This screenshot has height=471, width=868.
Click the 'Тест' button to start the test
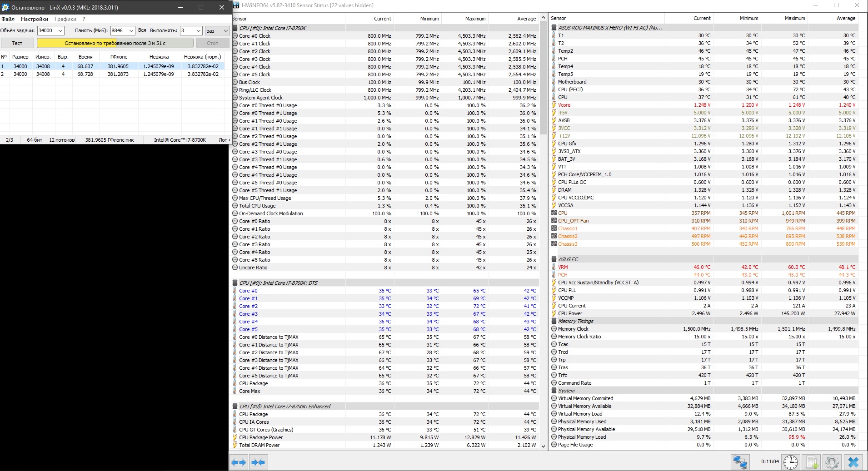click(x=17, y=43)
